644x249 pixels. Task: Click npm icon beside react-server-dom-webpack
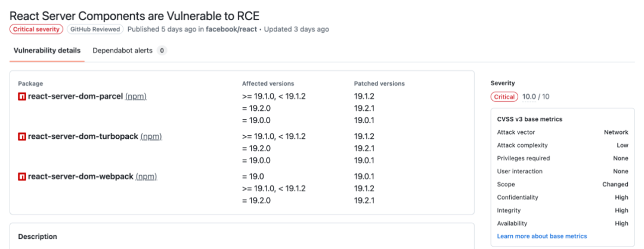[x=22, y=176]
